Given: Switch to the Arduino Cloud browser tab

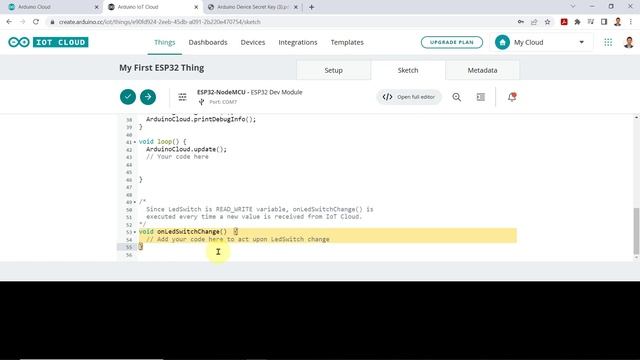Looking at the screenshot, I should coord(51,7).
